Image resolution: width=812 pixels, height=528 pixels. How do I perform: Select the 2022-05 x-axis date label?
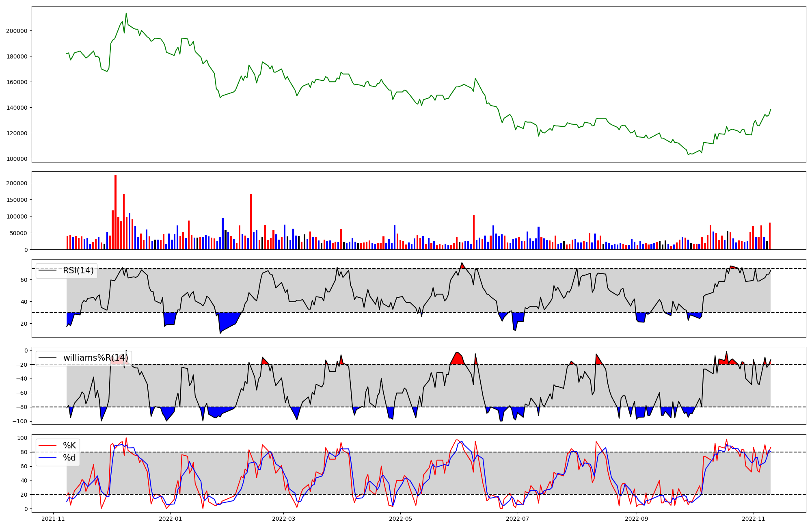pos(401,519)
